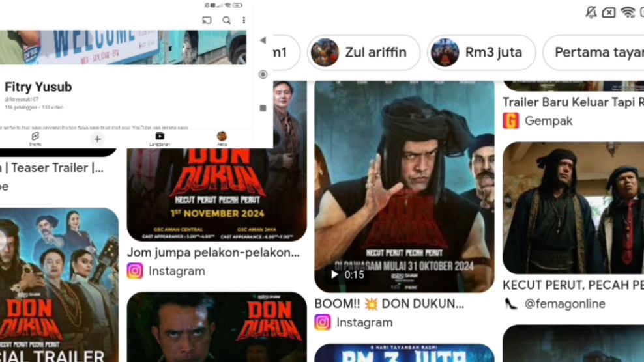Open Trailer Baru Keluar Tapi result title
Viewport: 644px width, 362px height.
[x=574, y=102]
